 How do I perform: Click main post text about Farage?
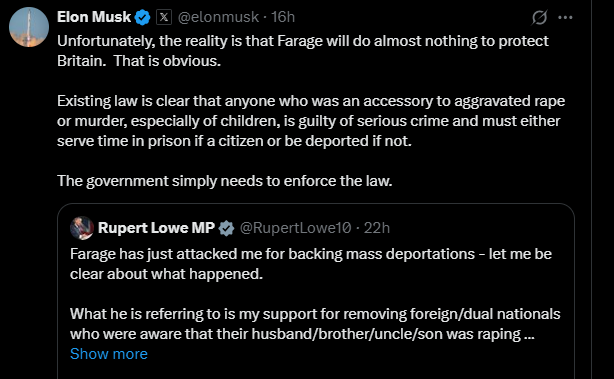click(x=303, y=51)
